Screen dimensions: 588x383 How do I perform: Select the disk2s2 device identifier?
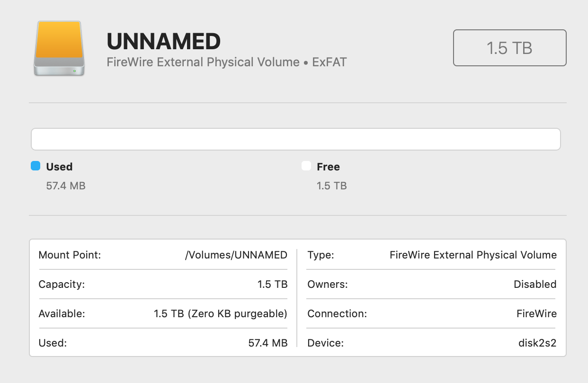(537, 343)
